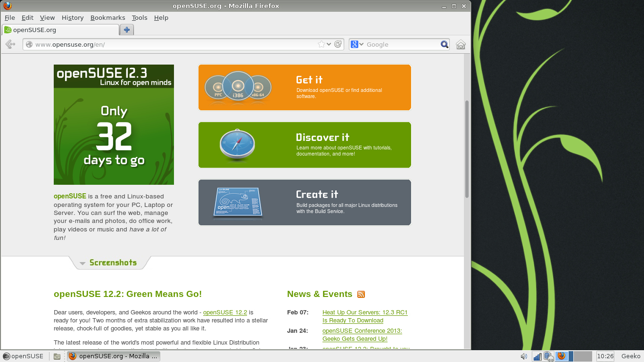Open the Bookmarks menu
The width and height of the screenshot is (644, 362).
(108, 17)
